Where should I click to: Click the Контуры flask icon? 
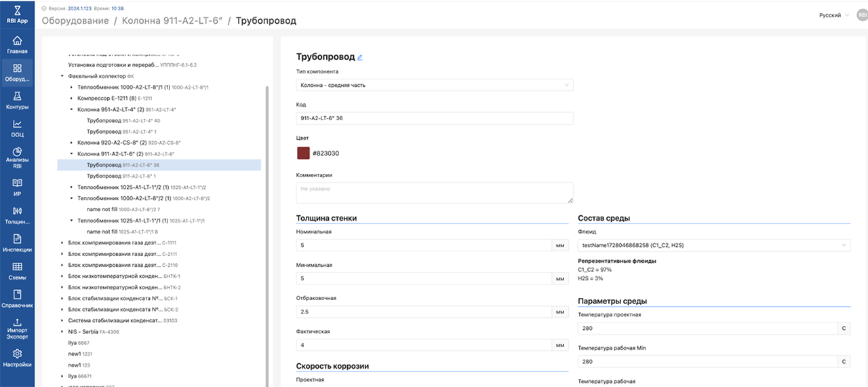pos(17,96)
